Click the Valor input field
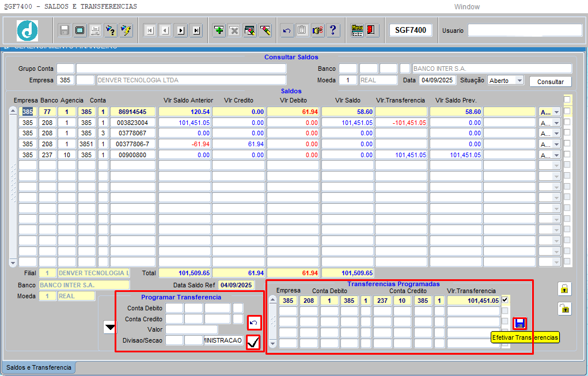 [192, 329]
